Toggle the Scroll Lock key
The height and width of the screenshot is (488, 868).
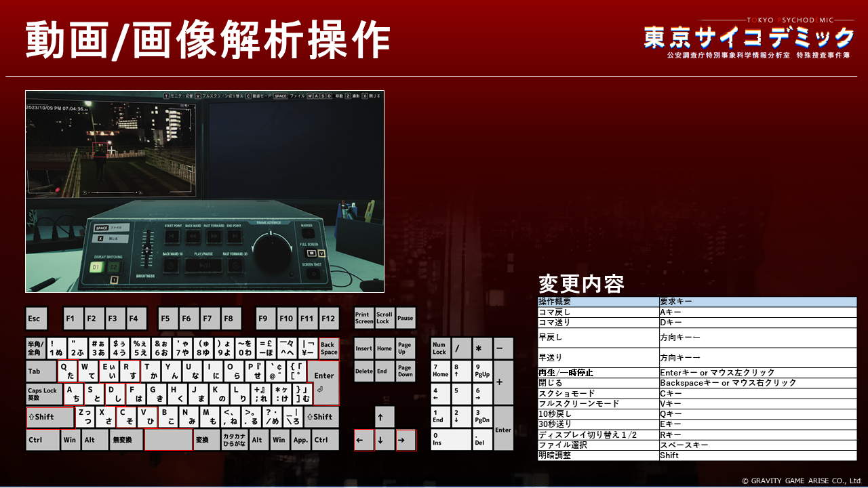pyautogui.click(x=384, y=319)
